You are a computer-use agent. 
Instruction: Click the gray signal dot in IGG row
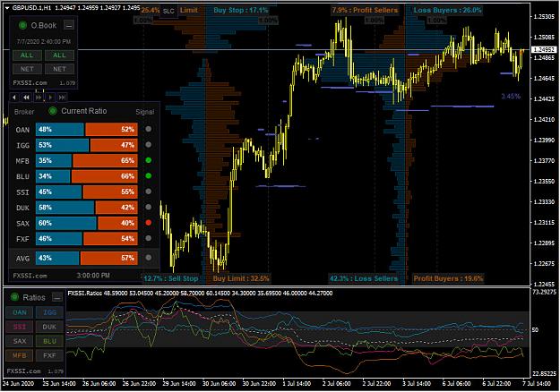pyautogui.click(x=148, y=144)
